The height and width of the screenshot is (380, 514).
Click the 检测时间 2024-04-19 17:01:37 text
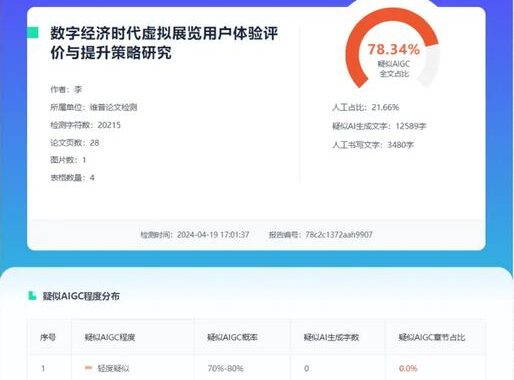pyautogui.click(x=195, y=235)
